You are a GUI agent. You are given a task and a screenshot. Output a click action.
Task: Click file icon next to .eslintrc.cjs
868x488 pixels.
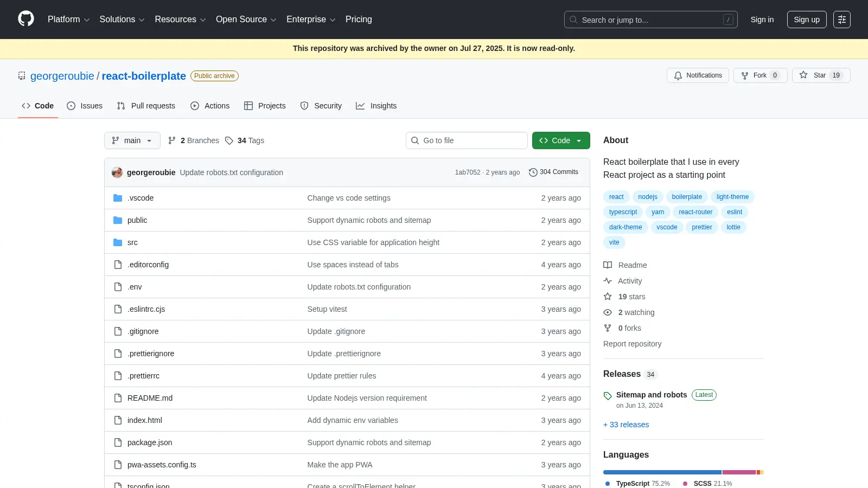tap(118, 309)
